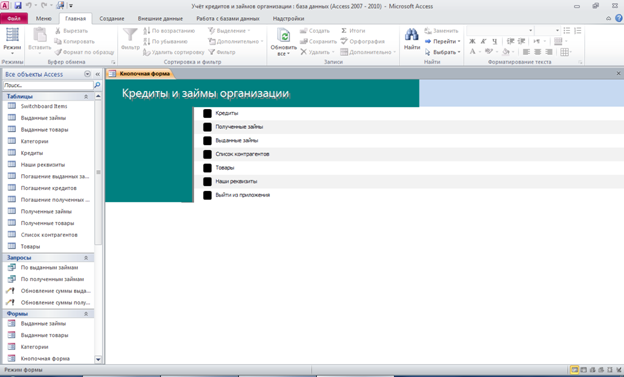Screen dimensions: 624x377
Task: Open the Режим view mode button
Action: pos(12,41)
